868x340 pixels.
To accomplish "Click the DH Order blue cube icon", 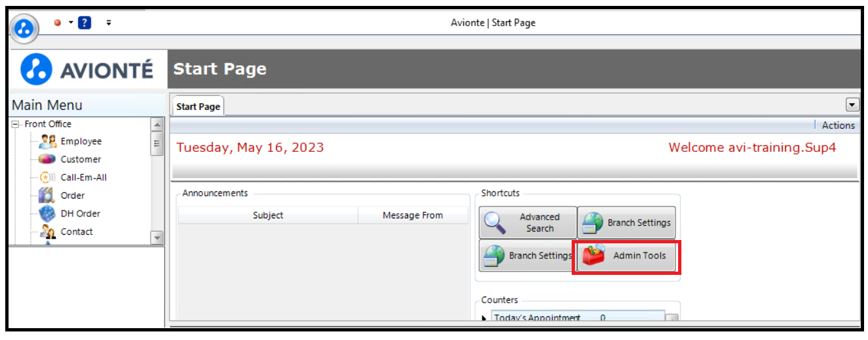I will point(47,214).
